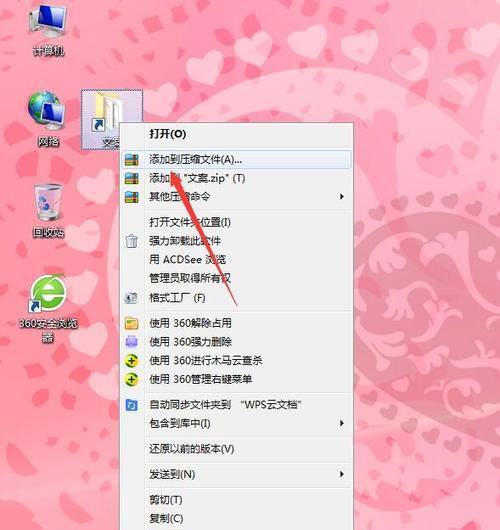
Task: Choose 添加到 "文案.zip" (T) entry
Action: [x=237, y=178]
